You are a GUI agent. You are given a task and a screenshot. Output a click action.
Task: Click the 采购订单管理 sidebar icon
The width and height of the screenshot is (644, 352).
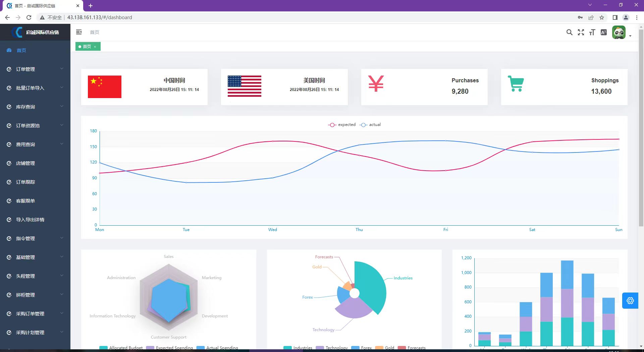pos(9,314)
